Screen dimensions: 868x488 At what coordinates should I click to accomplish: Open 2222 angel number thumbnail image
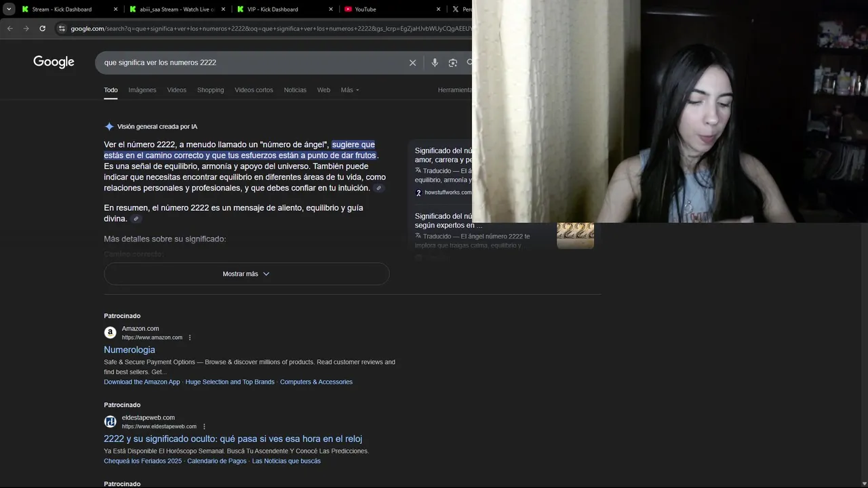(x=575, y=236)
